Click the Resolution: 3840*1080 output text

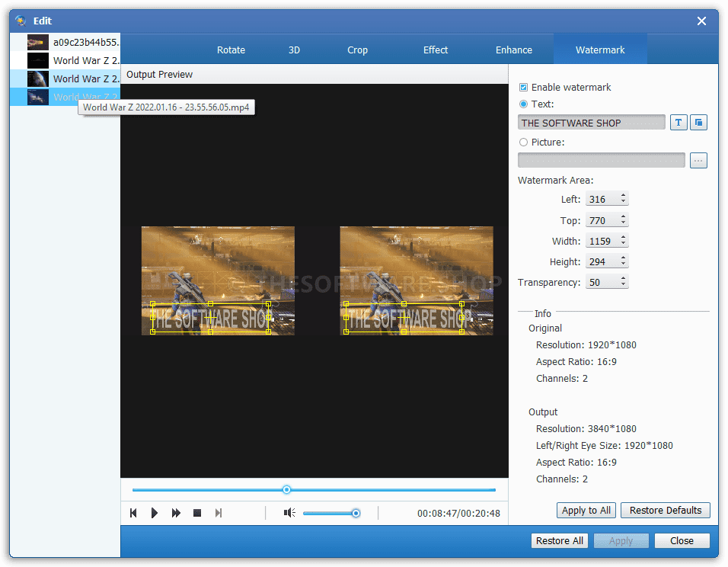tap(586, 428)
